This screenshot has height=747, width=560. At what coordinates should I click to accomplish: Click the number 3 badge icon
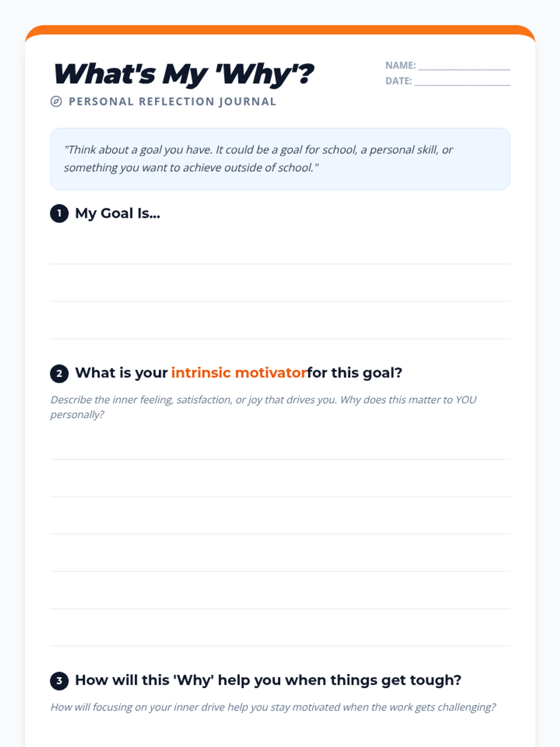coord(59,681)
